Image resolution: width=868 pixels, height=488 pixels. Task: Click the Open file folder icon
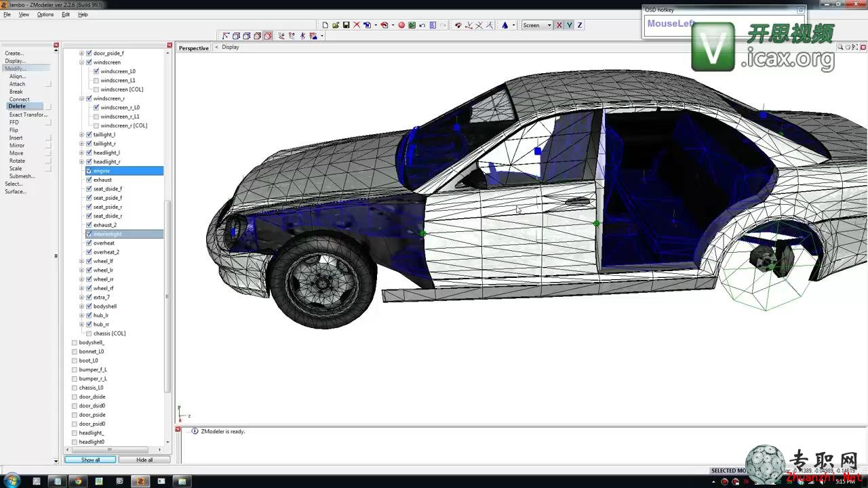(336, 25)
